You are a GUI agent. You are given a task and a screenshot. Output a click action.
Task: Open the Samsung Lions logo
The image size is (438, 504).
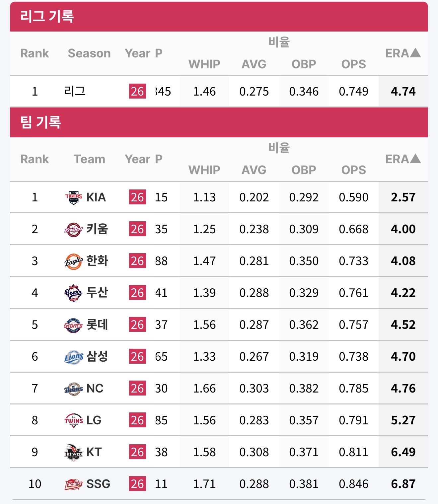[x=74, y=357]
